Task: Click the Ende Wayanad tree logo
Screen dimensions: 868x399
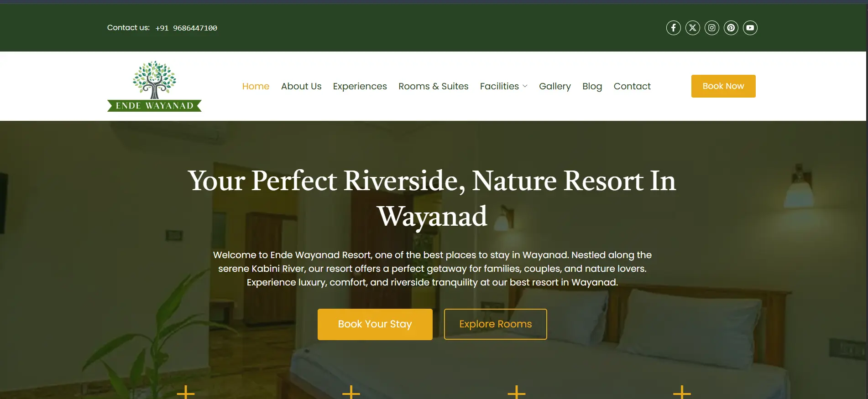Action: 154,86
